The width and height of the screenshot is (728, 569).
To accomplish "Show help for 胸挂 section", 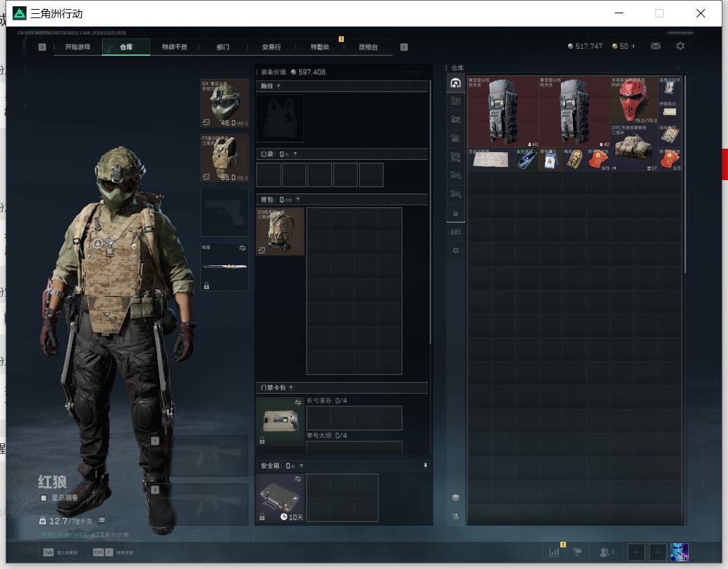I will click(x=278, y=87).
